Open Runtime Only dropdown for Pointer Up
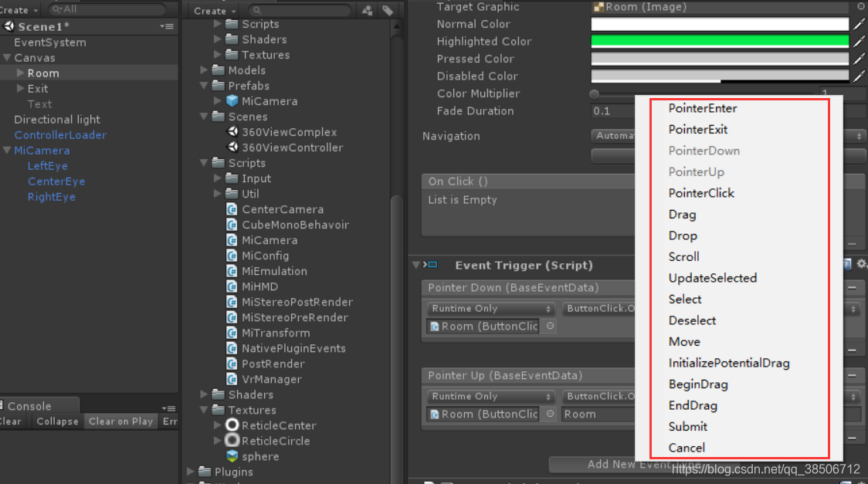868x484 pixels. [x=490, y=397]
